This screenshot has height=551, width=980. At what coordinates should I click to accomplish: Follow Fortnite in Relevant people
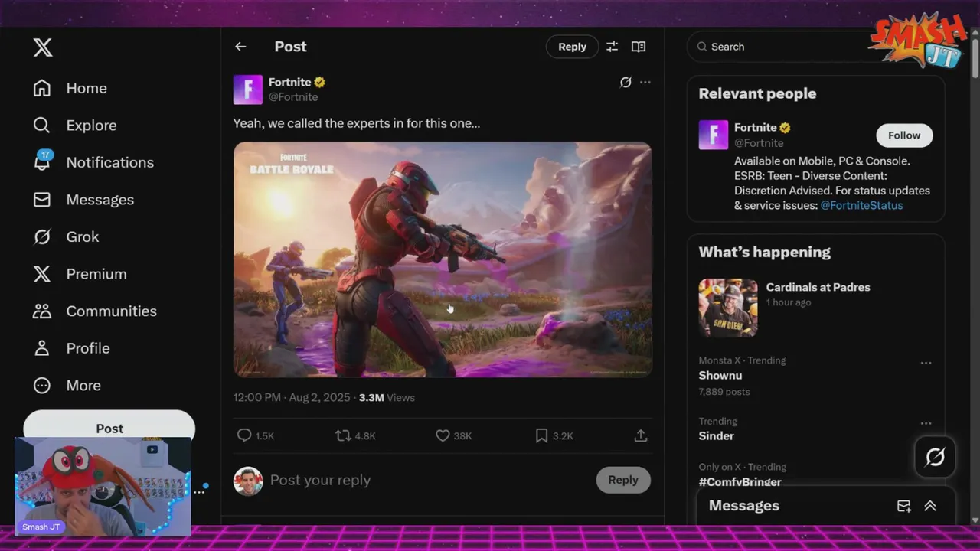click(904, 135)
